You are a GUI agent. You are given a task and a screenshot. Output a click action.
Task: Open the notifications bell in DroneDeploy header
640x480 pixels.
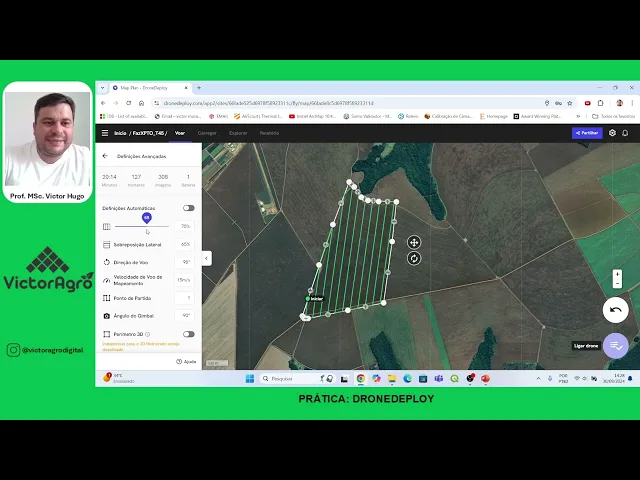pyautogui.click(x=625, y=133)
